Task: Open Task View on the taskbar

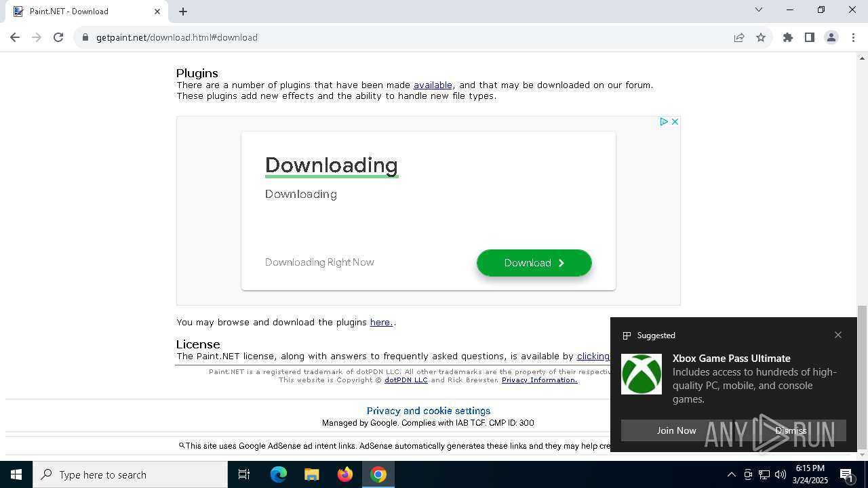Action: pyautogui.click(x=244, y=474)
